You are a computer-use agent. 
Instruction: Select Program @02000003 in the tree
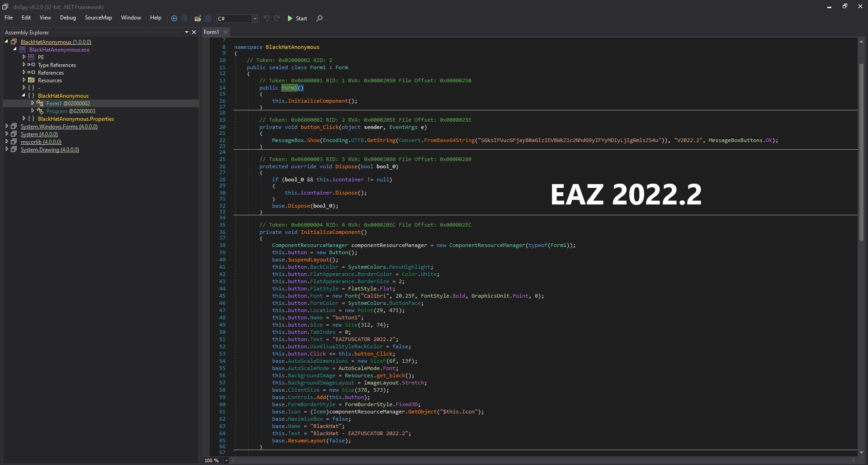(x=71, y=111)
